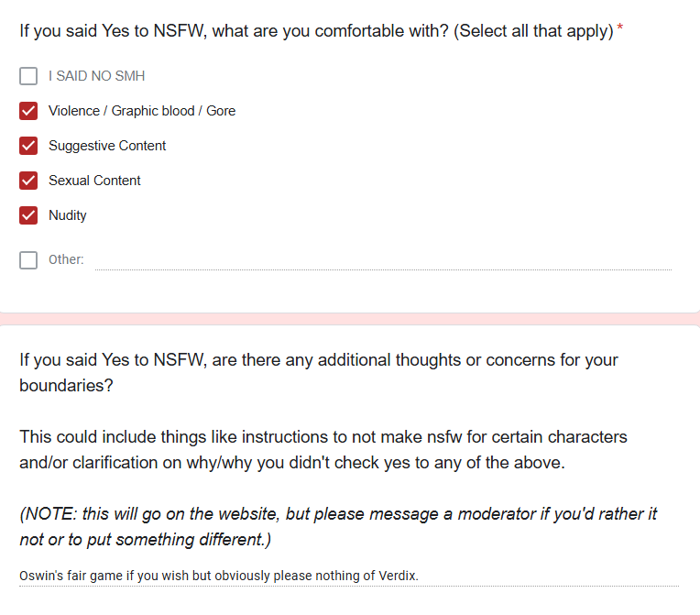Focus the 'Other' text input line
Screen dimensions: 700x615
click(x=383, y=259)
